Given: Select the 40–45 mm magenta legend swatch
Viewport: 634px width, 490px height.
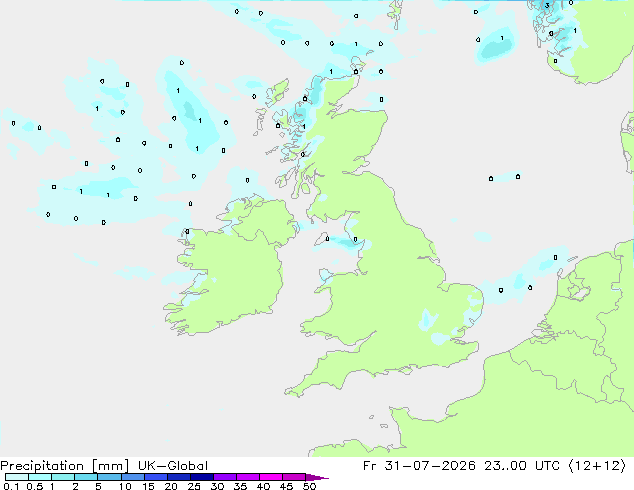Looking at the screenshot, I should [x=271, y=477].
